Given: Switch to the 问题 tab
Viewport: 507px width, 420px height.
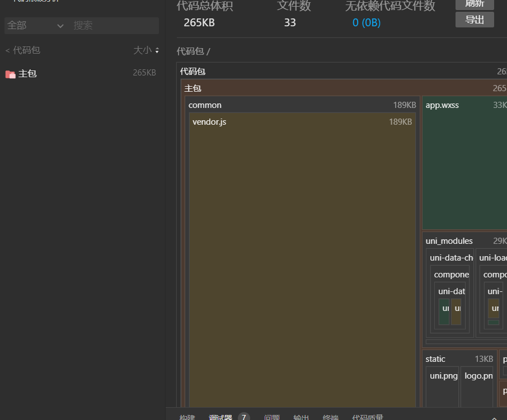Looking at the screenshot, I should click(x=272, y=417).
